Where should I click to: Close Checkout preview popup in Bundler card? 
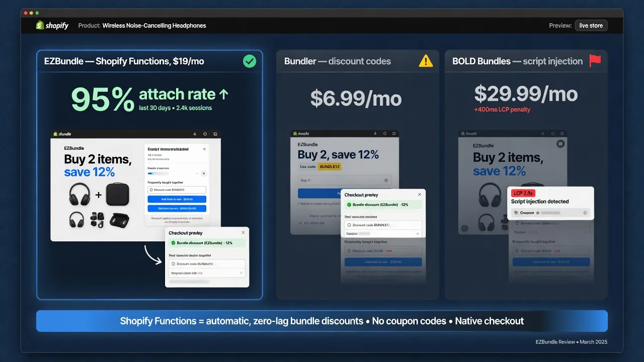(x=420, y=194)
